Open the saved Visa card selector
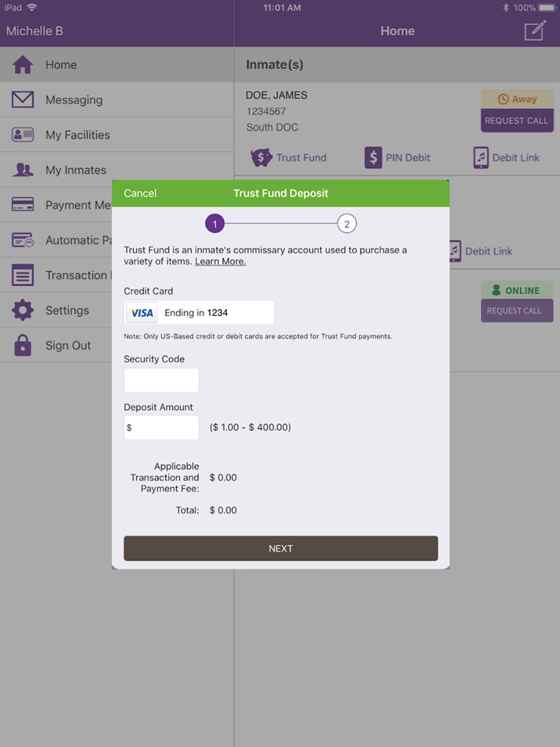 click(x=199, y=312)
